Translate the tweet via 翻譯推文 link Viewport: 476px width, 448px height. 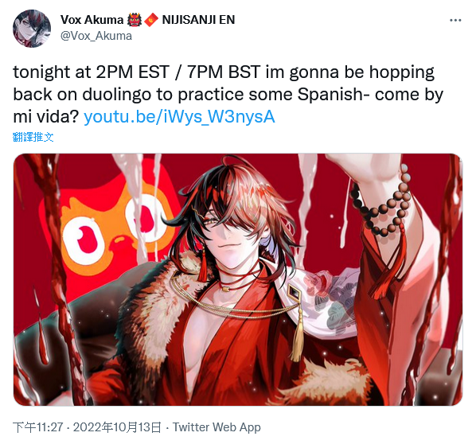point(33,137)
